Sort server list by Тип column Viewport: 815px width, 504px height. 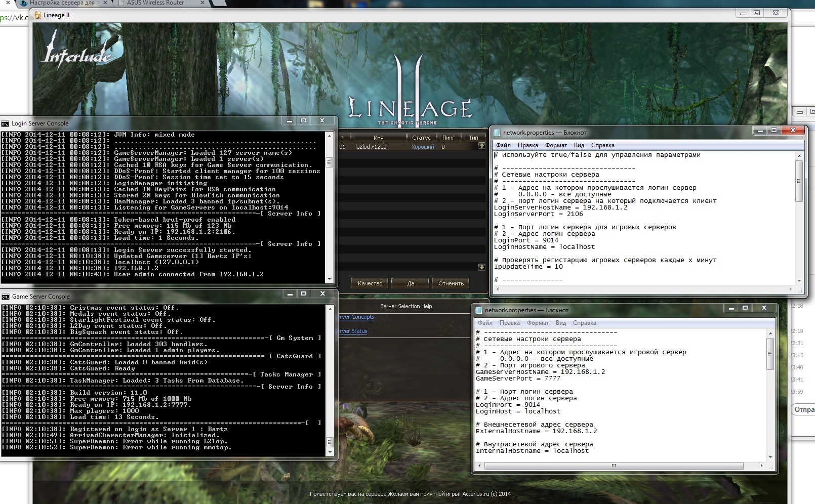[x=473, y=138]
